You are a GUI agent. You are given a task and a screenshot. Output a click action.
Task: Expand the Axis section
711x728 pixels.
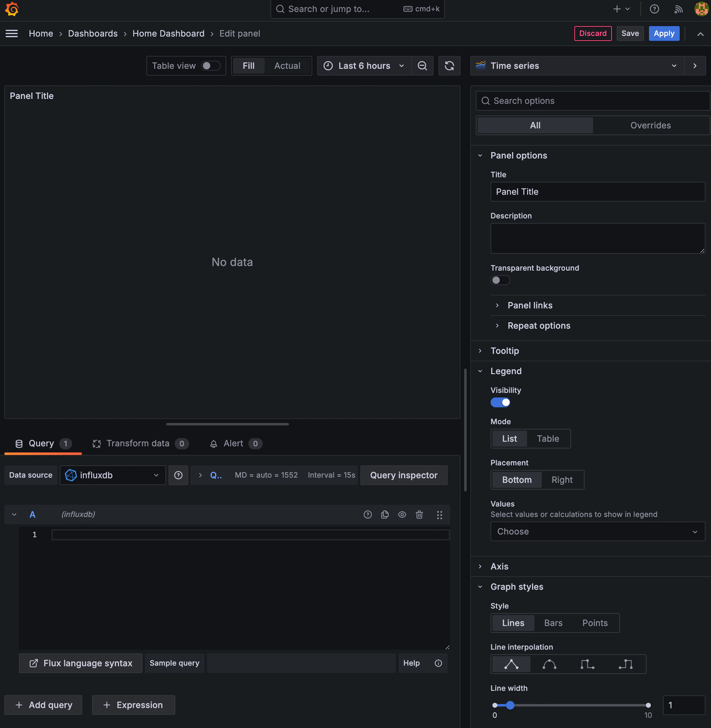click(x=499, y=566)
